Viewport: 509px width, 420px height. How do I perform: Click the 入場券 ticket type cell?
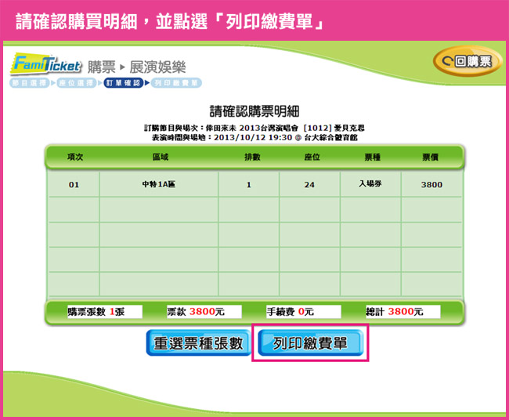(372, 184)
